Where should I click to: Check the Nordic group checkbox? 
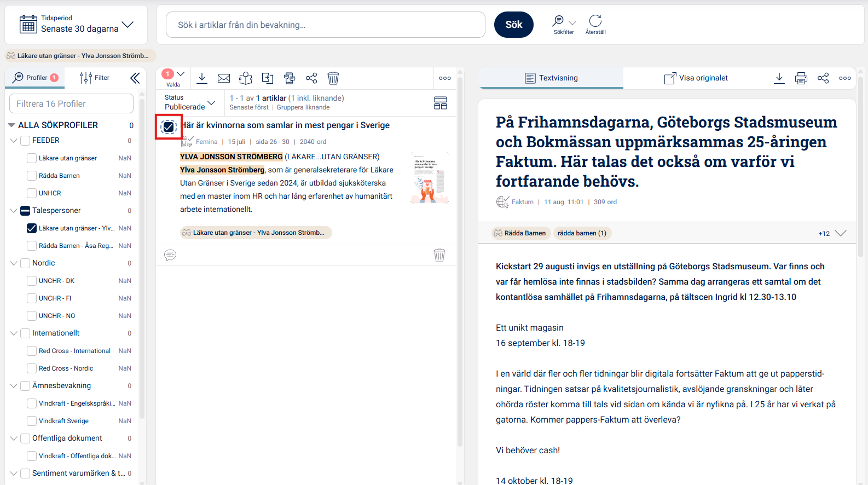tap(25, 263)
